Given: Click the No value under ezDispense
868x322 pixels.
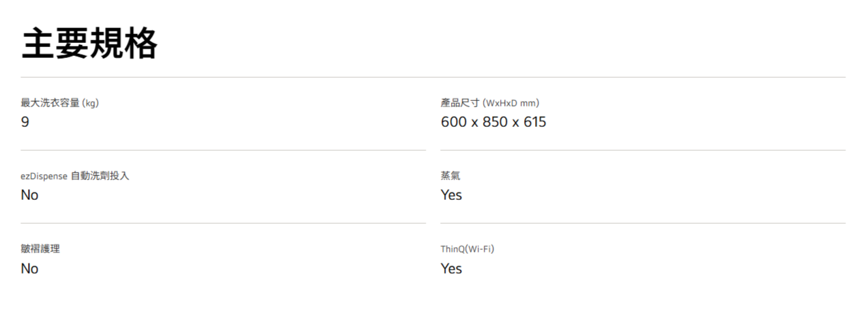Looking at the screenshot, I should (29, 195).
